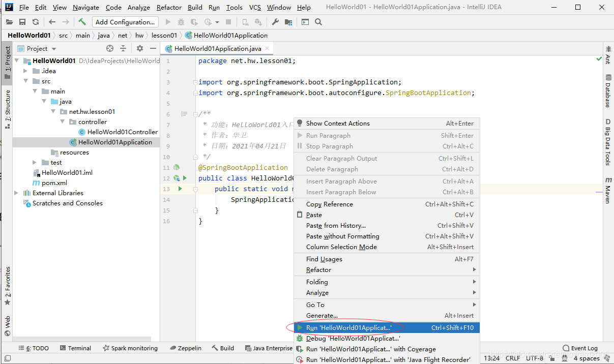Click the Spring bean gutter icon on line 11

[x=176, y=167]
